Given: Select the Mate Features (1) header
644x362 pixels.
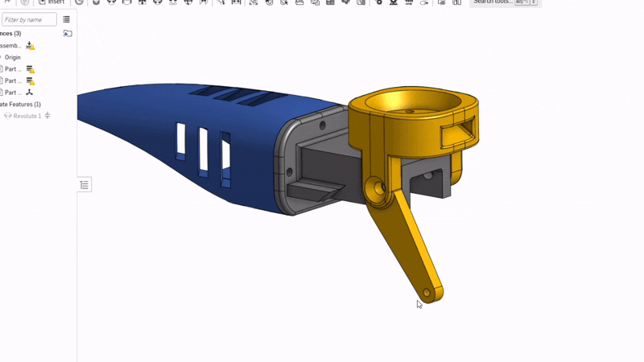Looking at the screenshot, I should coord(21,105).
